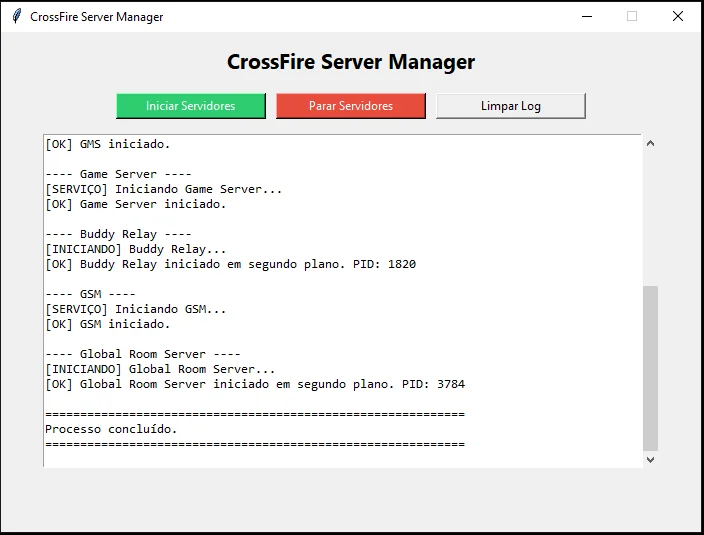Click the Iniciar Servidores green button
The width and height of the screenshot is (704, 535).
coord(191,106)
